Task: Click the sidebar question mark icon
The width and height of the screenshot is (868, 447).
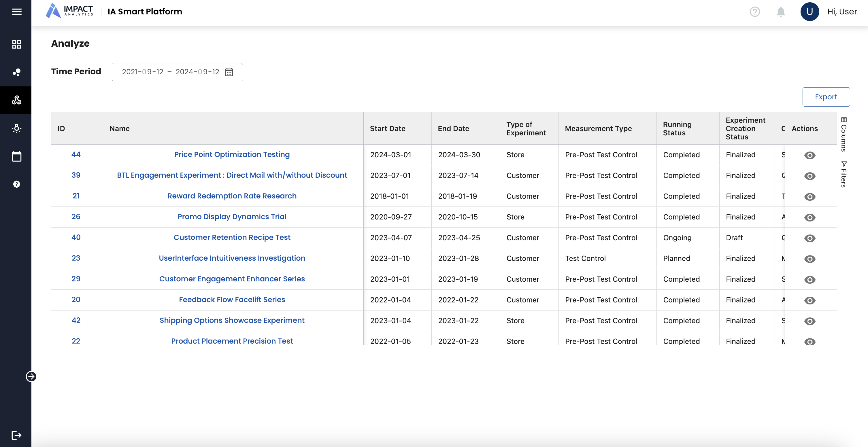Action: [16, 184]
